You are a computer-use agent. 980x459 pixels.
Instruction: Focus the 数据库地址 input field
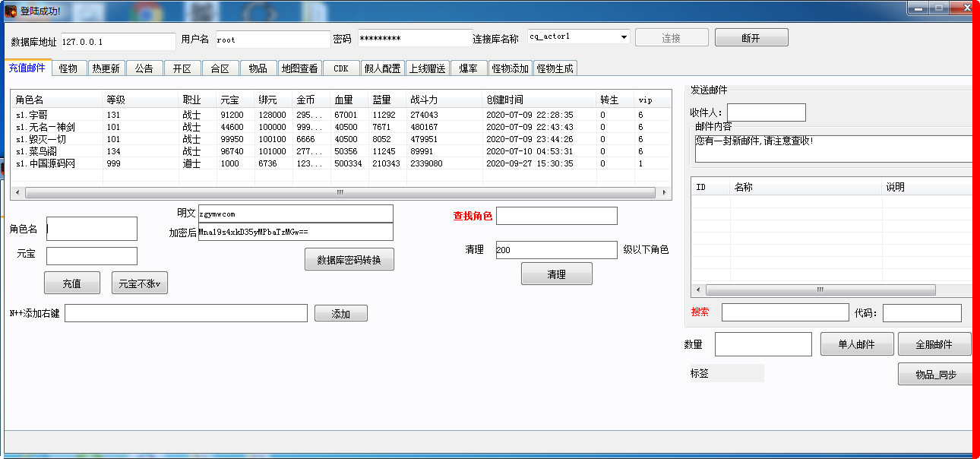point(118,41)
